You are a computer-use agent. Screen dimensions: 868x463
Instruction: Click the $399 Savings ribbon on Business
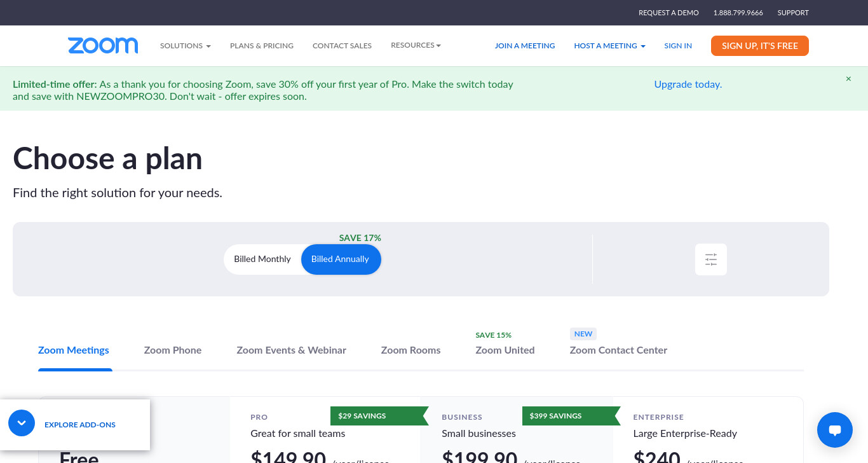pos(571,416)
